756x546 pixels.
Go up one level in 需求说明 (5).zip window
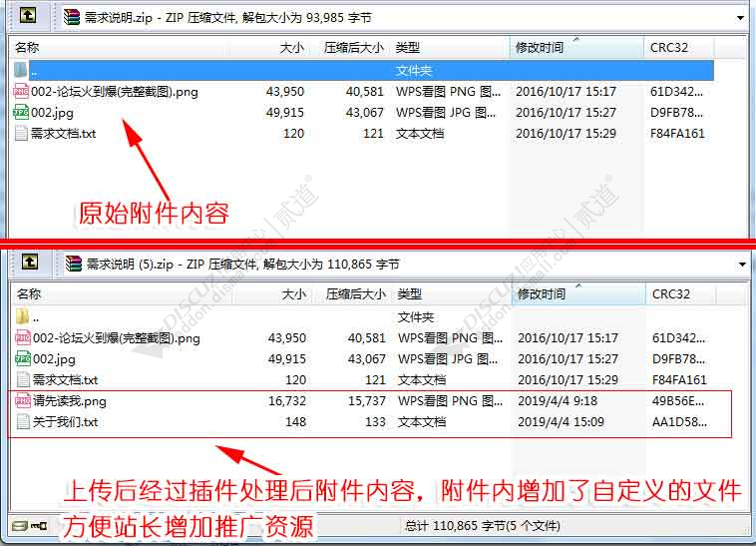click(x=30, y=262)
